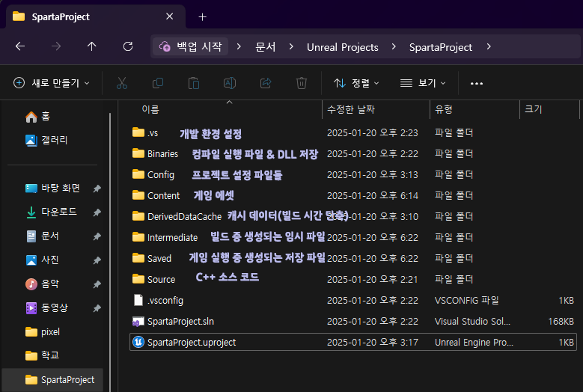The height and width of the screenshot is (392, 583).
Task: Select the Saved folder row
Action: click(x=353, y=258)
